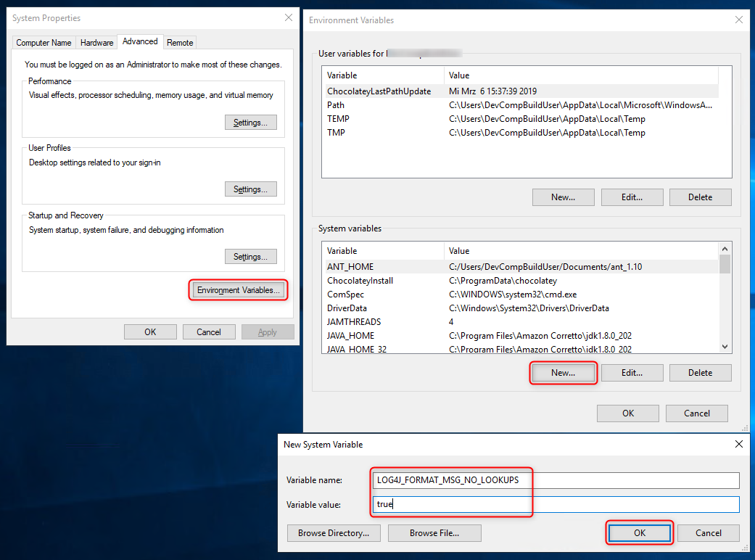Screen dimensions: 755x560
Task: Switch to the Computer Name tab
Action: 44,43
